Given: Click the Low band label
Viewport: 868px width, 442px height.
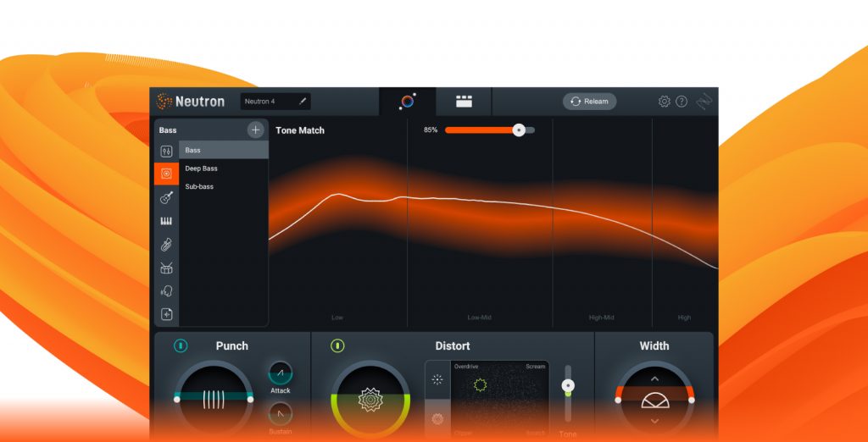Looking at the screenshot, I should coord(337,318).
